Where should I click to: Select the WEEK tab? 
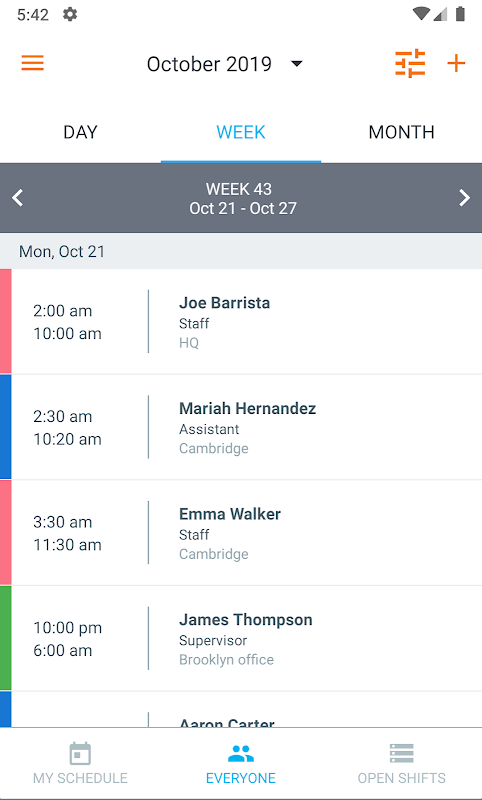click(241, 132)
